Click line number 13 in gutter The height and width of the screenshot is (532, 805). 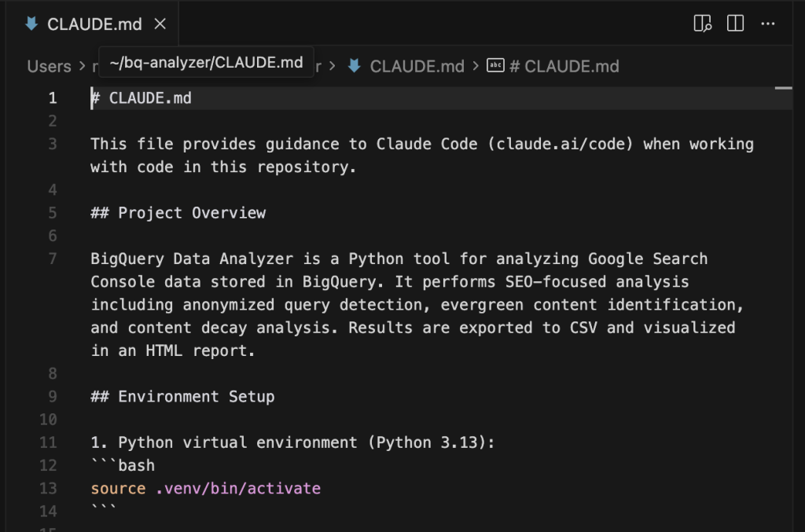tap(49, 488)
